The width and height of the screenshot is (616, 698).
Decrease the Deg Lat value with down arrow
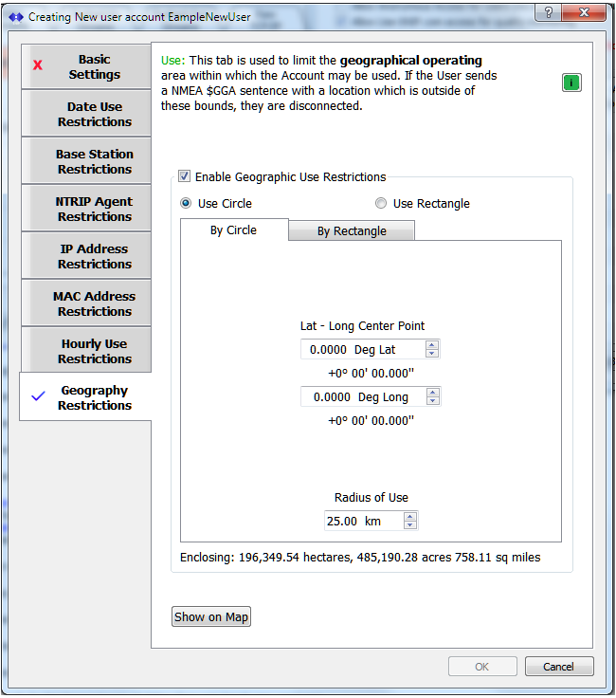click(432, 354)
